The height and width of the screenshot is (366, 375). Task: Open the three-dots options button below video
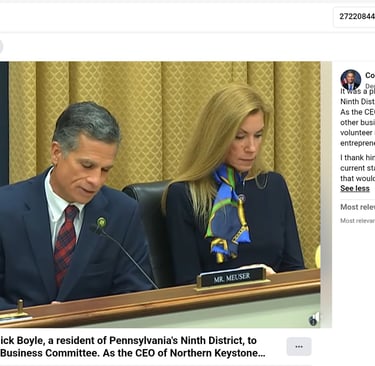299,347
